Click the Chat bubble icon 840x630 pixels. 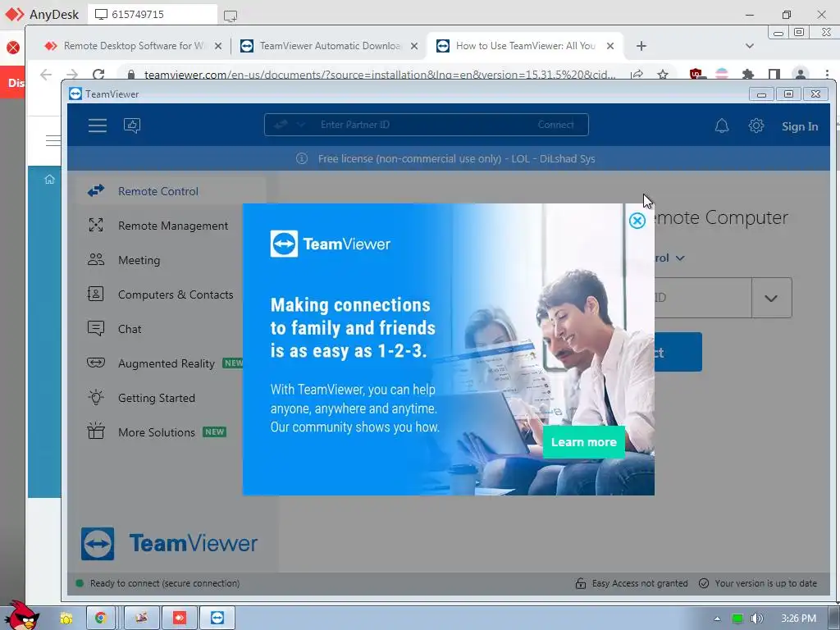pyautogui.click(x=96, y=328)
